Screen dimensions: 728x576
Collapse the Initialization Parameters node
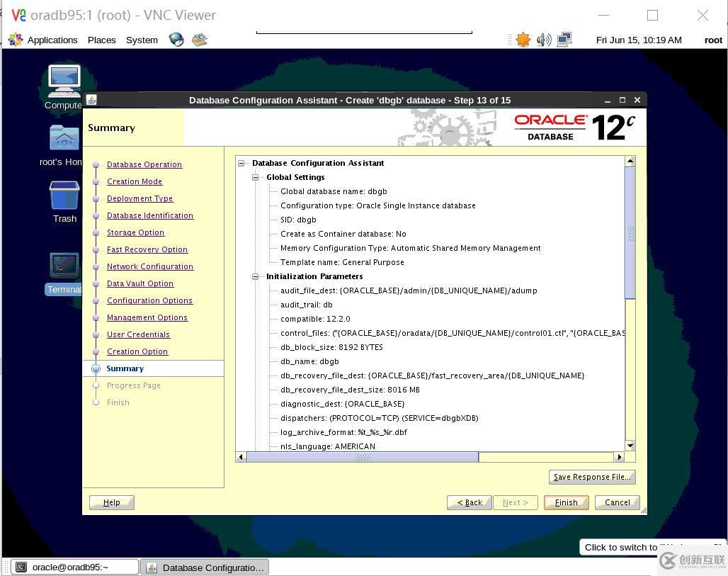click(x=255, y=277)
